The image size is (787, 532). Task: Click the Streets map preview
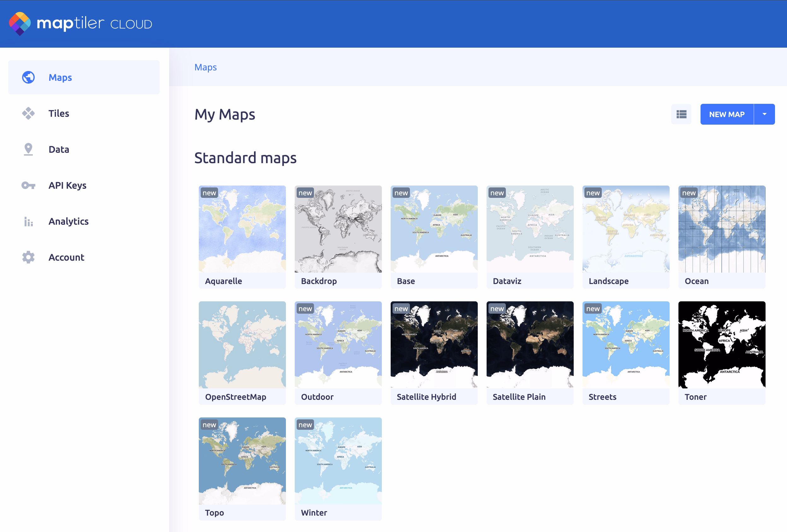pyautogui.click(x=626, y=346)
